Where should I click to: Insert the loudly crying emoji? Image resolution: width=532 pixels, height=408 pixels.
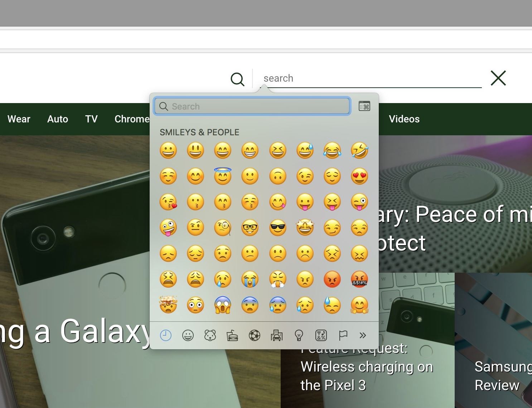[250, 279]
